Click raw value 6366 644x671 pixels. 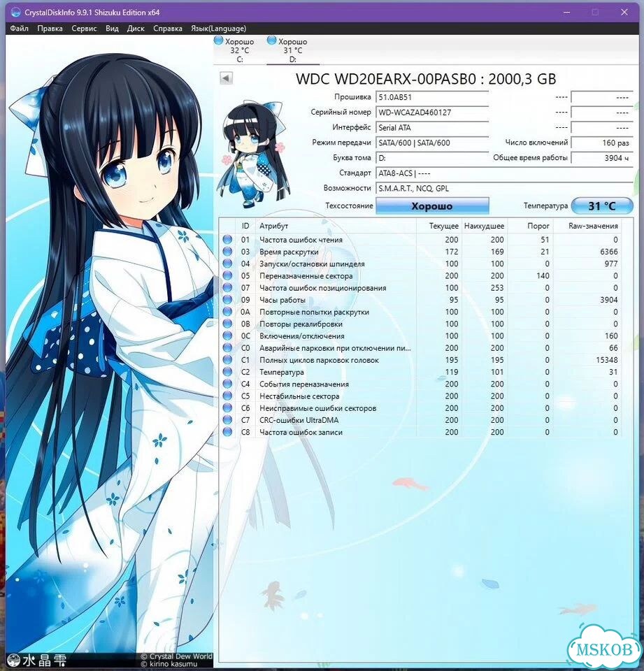[x=609, y=252]
